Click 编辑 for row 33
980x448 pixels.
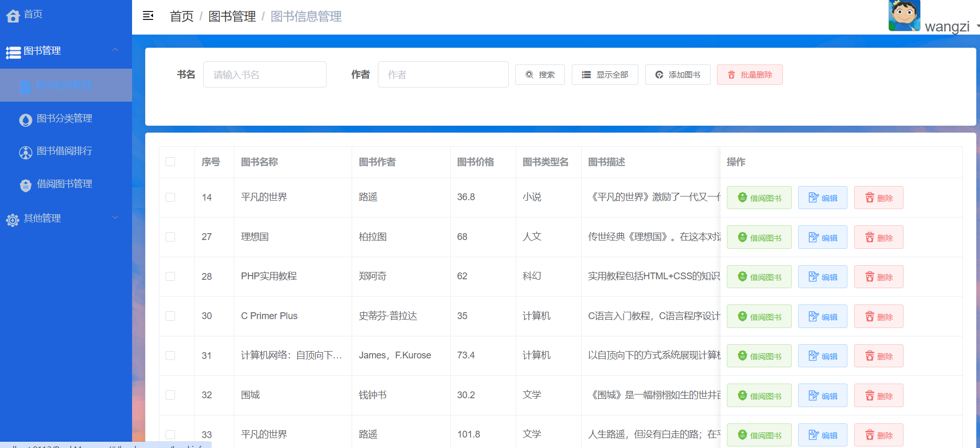(823, 435)
